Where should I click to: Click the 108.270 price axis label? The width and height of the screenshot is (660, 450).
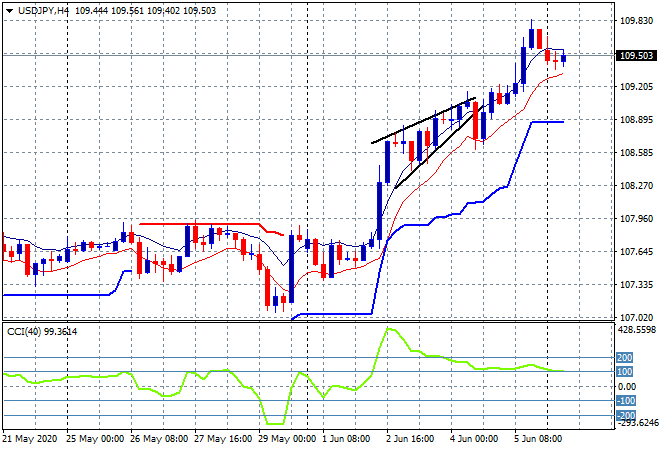point(636,186)
